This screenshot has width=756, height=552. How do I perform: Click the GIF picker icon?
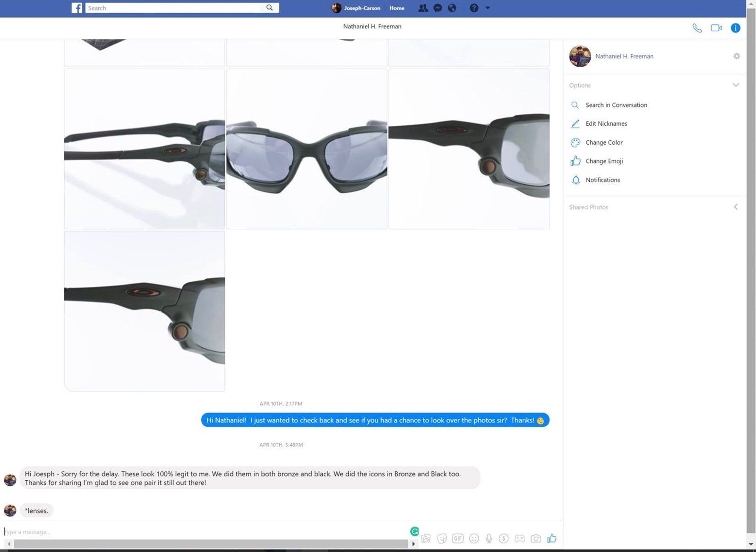[x=457, y=538]
